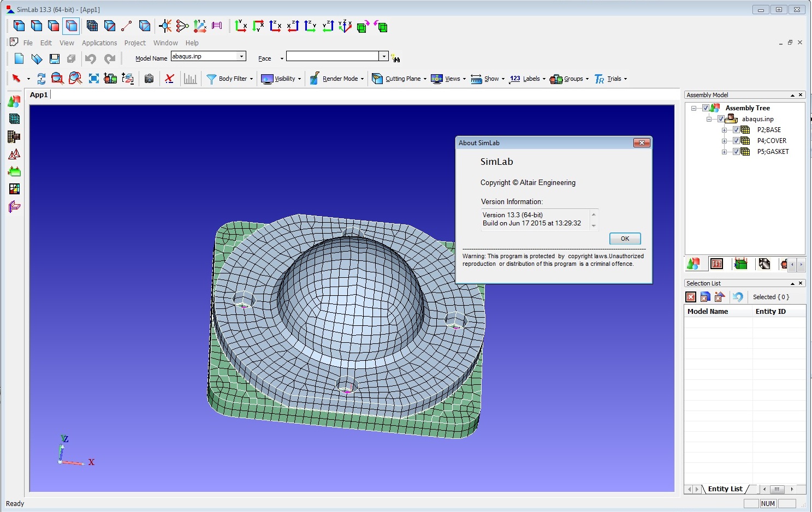Click the clear selection red X icon
Screen dimensions: 812x512
coord(691,297)
